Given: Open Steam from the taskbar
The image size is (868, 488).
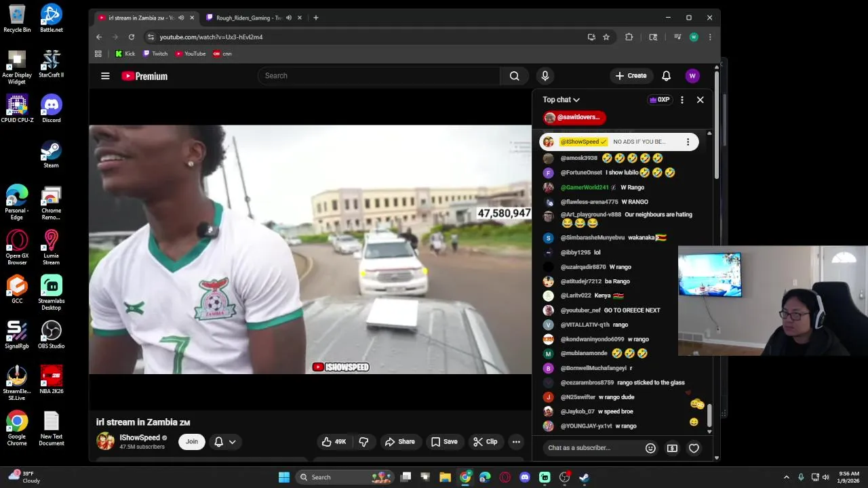Looking at the screenshot, I should (584, 477).
